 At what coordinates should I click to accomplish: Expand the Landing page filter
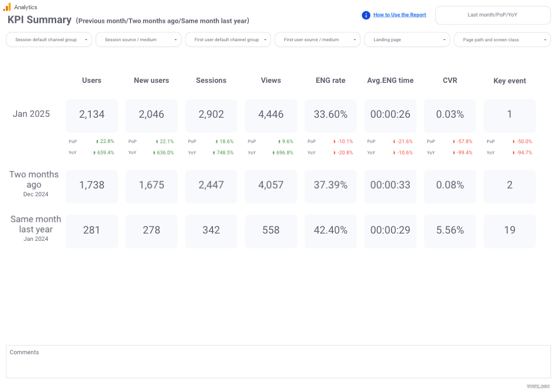(407, 40)
